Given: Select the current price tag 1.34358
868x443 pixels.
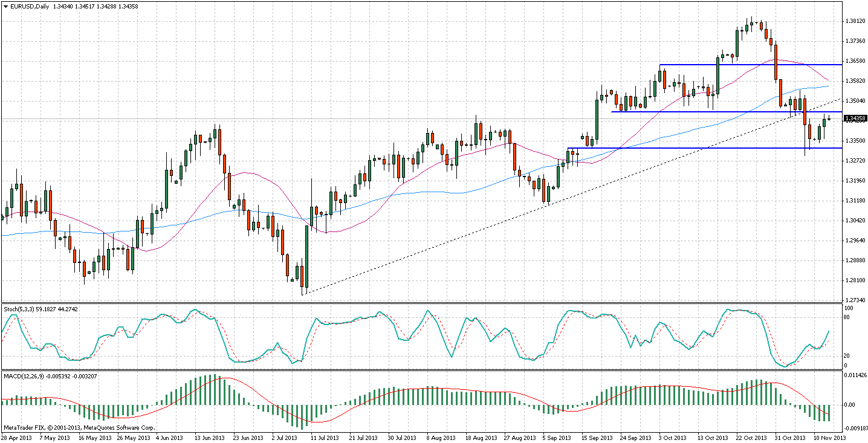Looking at the screenshot, I should (x=855, y=118).
